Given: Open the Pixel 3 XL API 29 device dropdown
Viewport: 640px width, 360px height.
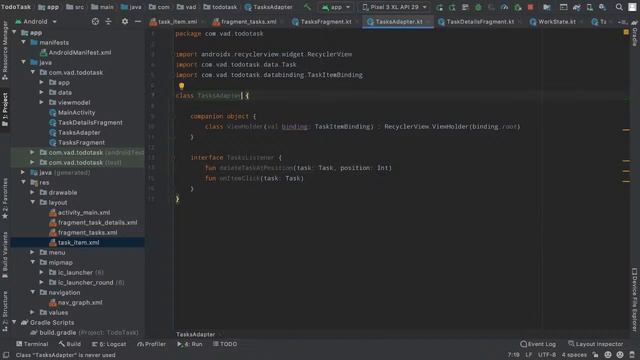Looking at the screenshot, I should tap(394, 7).
